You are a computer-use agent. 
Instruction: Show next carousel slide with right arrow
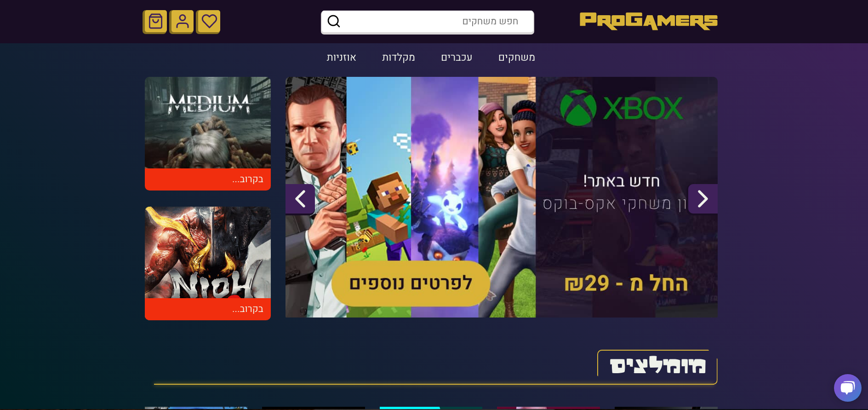pyautogui.click(x=702, y=199)
